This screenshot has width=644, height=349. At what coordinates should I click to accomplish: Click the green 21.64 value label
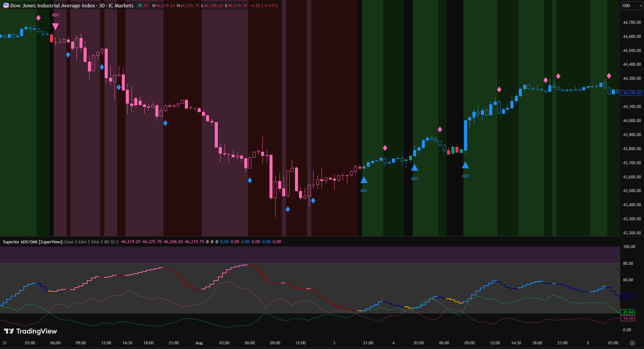(x=628, y=312)
